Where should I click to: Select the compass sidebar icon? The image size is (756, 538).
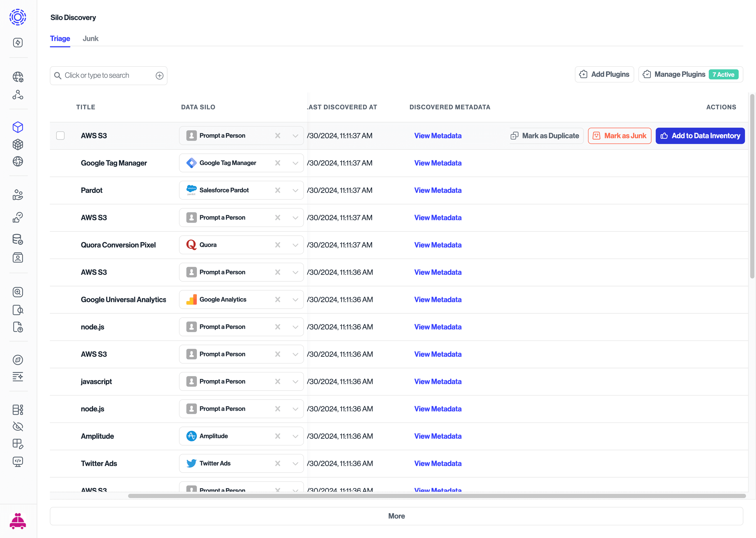(x=18, y=360)
